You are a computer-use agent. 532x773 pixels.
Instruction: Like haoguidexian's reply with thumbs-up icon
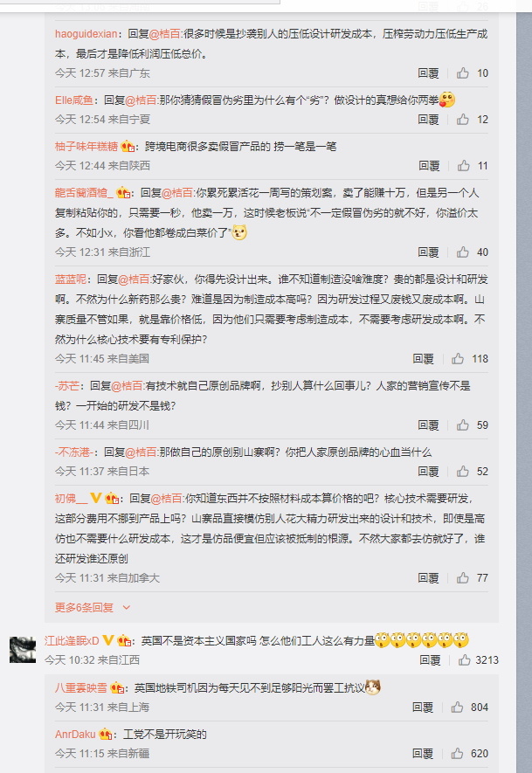coord(462,73)
